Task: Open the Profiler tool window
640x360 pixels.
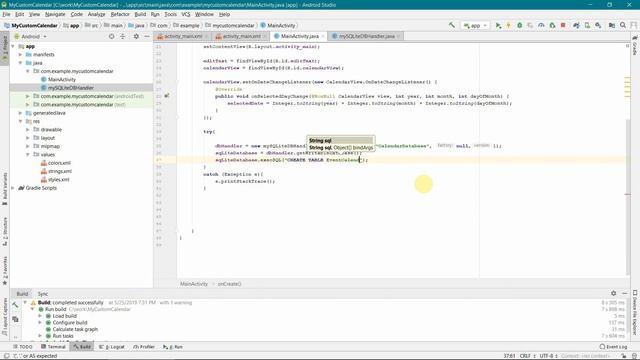Action: pos(144,347)
